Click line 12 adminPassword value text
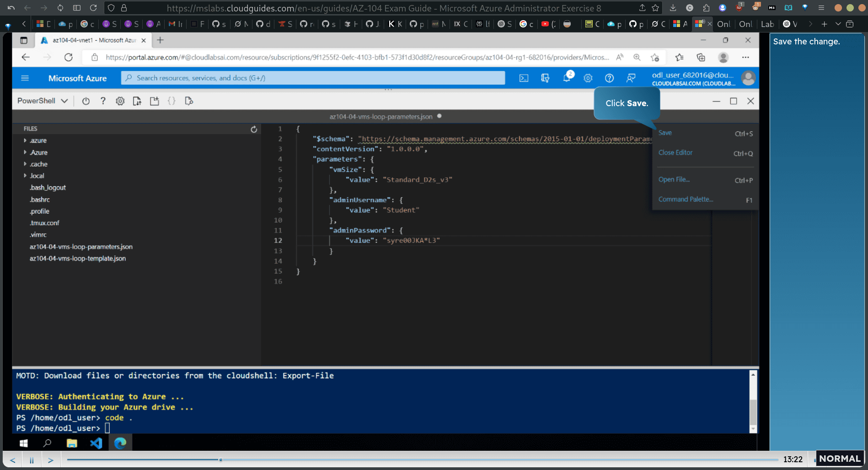 411,241
